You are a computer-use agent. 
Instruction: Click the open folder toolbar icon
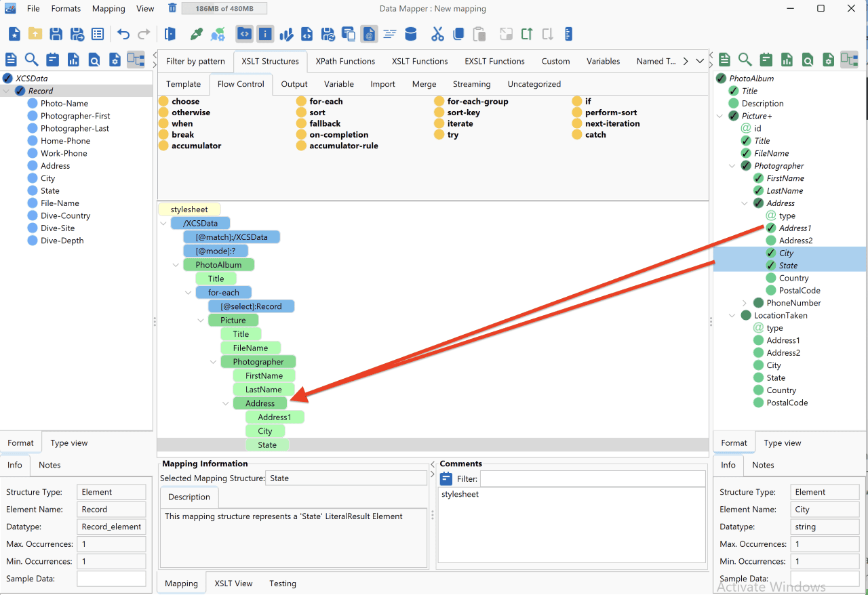35,34
